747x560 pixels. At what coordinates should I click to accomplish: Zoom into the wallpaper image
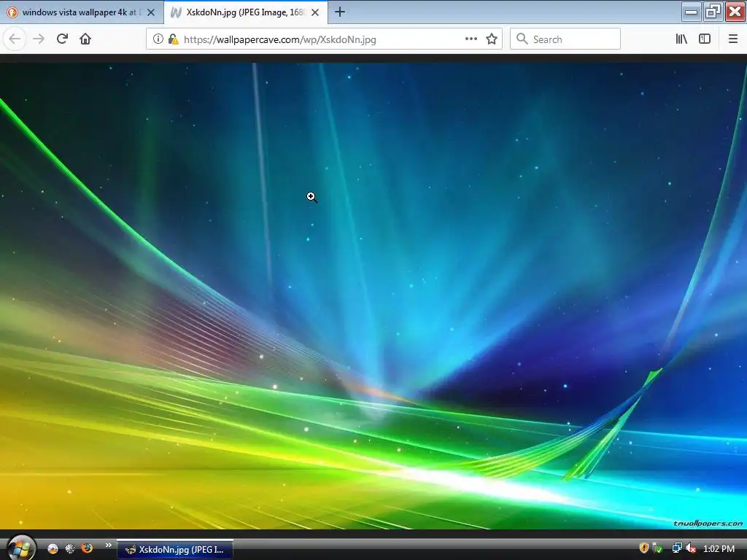(x=373, y=296)
